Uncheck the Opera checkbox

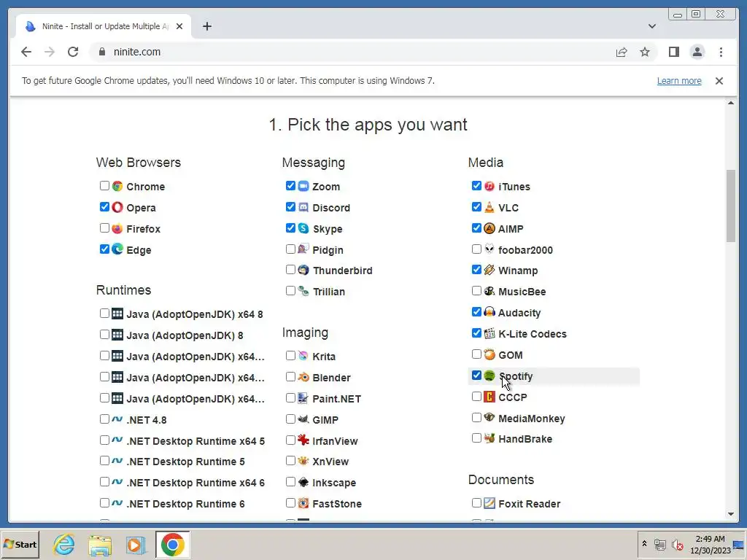104,206
